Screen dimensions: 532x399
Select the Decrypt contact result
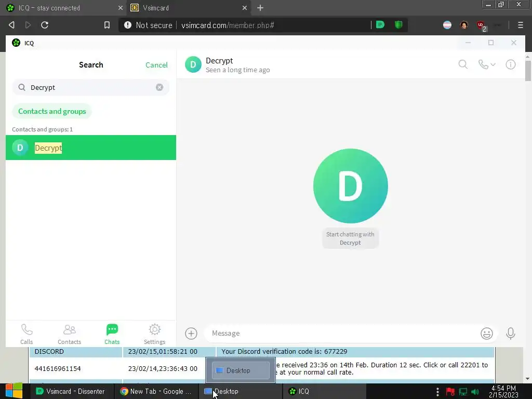click(90, 148)
